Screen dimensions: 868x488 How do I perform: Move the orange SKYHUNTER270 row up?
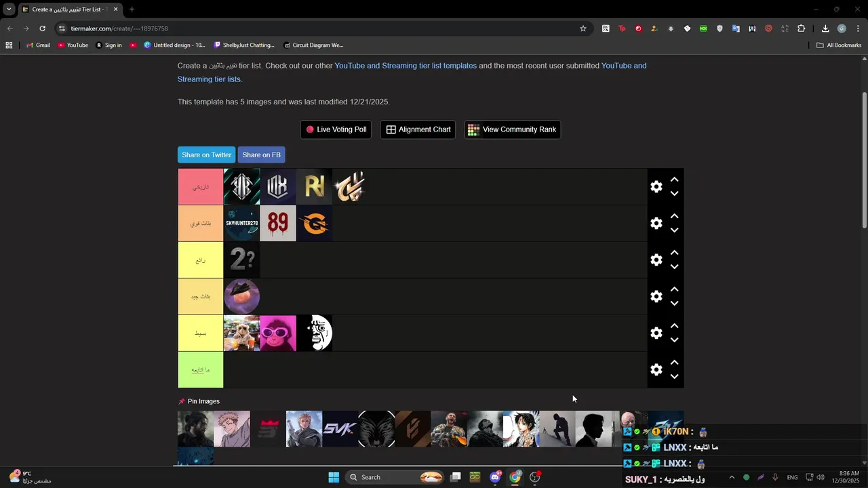coord(674,216)
